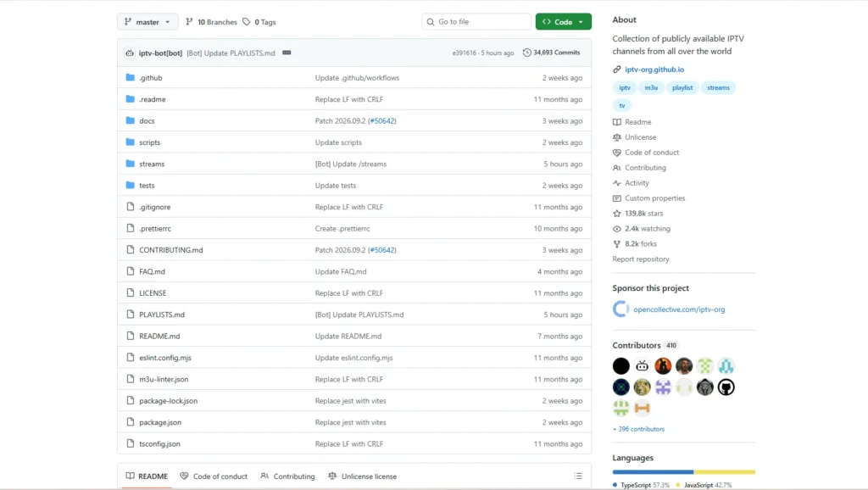Expand the commit message ellipsis button
The image size is (868, 490).
tap(287, 53)
